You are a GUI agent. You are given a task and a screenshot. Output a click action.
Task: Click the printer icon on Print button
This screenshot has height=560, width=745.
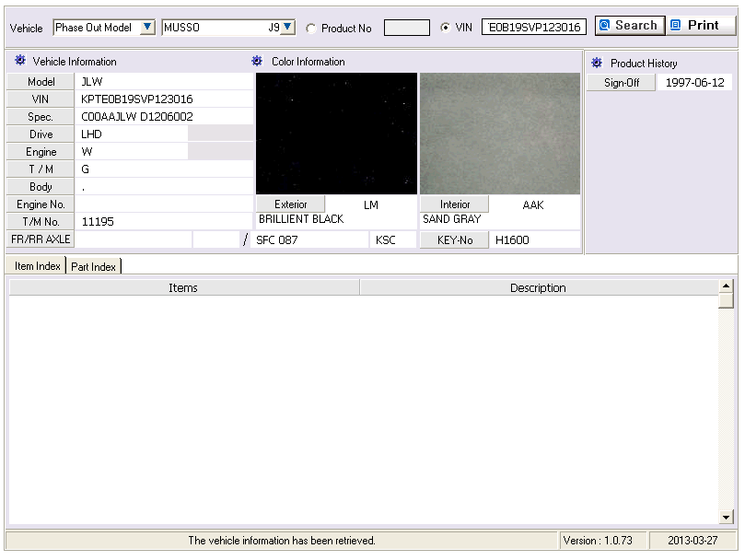(676, 25)
